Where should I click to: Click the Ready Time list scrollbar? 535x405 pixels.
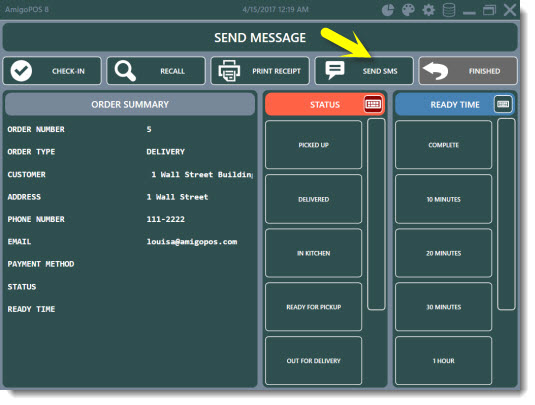tap(506, 214)
